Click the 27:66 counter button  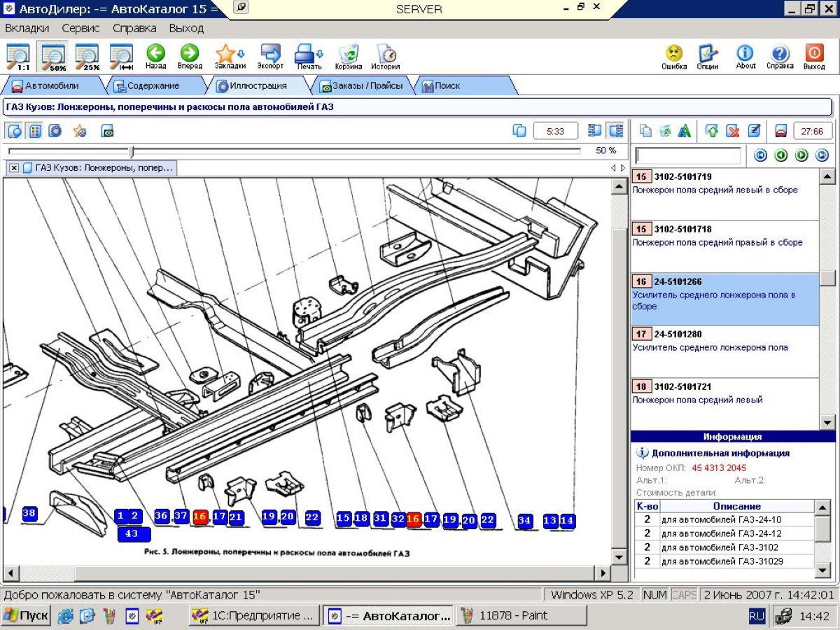[x=812, y=131]
